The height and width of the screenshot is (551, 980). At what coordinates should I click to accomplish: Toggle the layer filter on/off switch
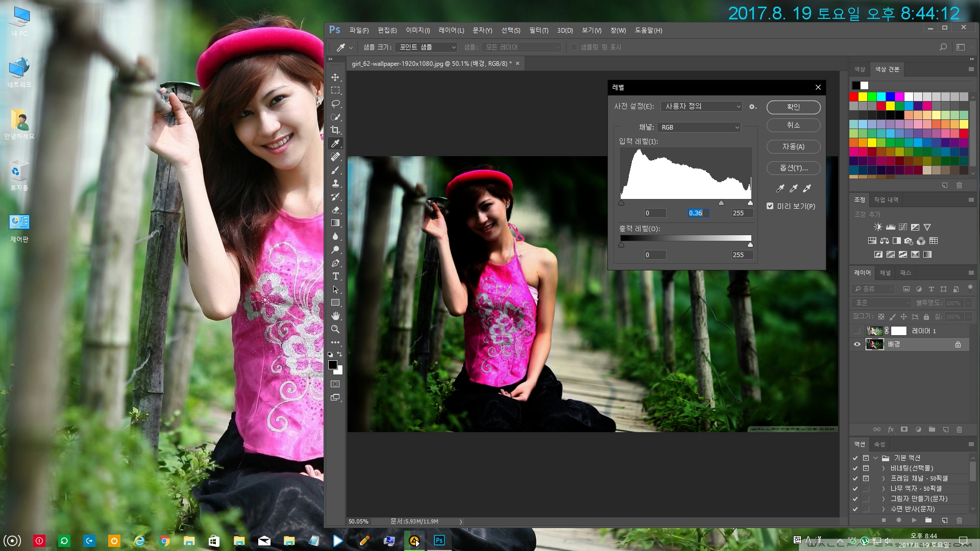[970, 288]
